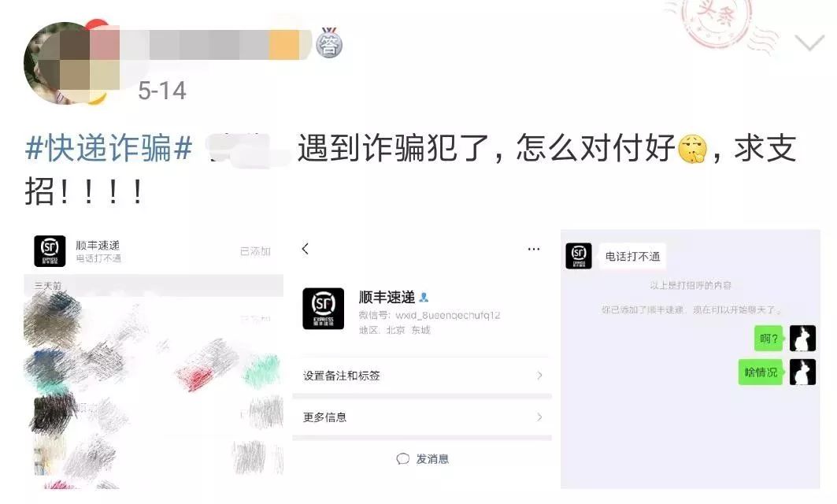
Task: Click the 已添加 status label
Action: click(x=255, y=251)
